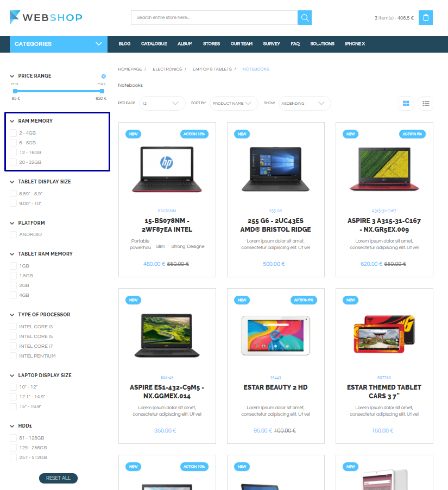Viewport: 448px width, 490px height.
Task: Collapse the RAM Memory section
Action: 12,121
